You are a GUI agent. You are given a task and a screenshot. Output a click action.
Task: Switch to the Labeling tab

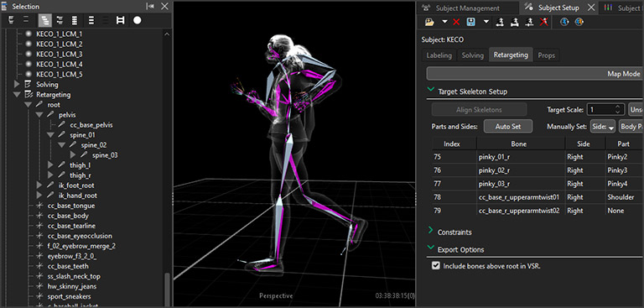point(439,55)
